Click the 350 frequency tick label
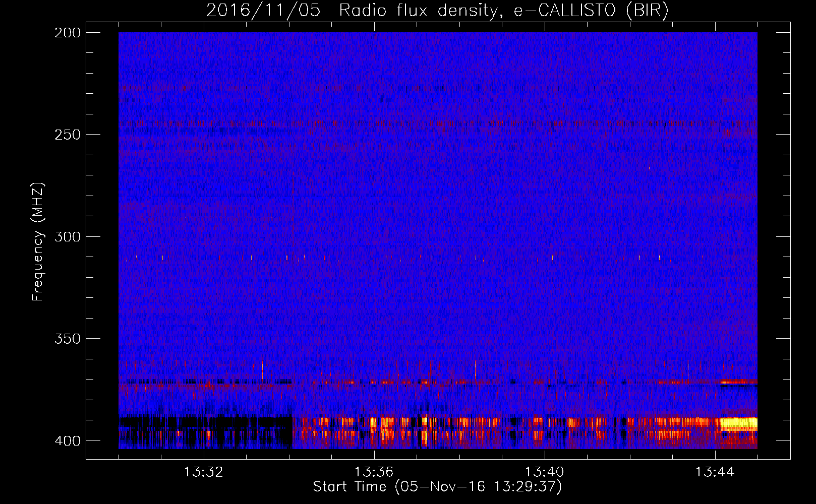 point(67,339)
